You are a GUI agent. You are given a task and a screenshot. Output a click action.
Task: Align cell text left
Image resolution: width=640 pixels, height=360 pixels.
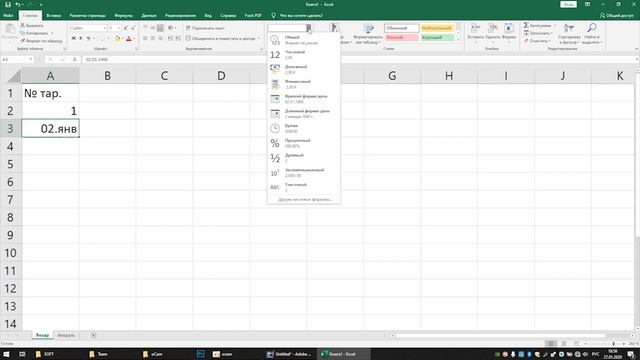click(145, 38)
